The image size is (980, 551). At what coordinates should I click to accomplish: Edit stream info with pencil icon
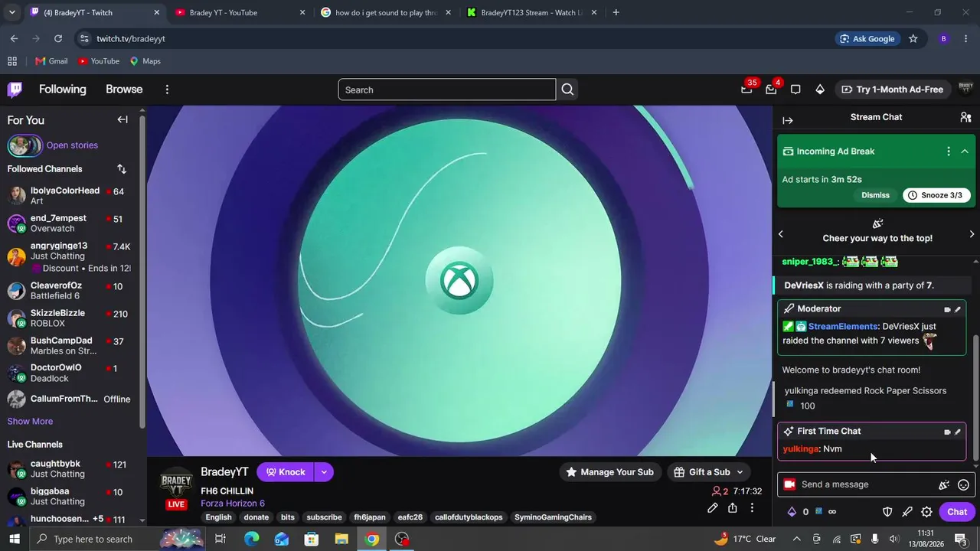713,507
